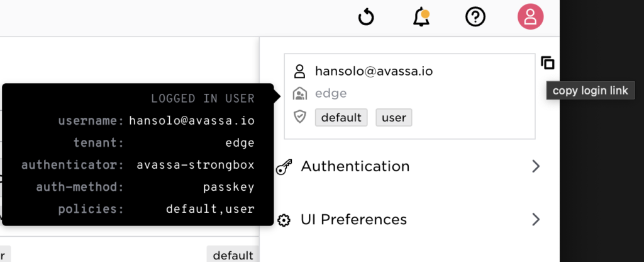Click the tenant icon next to edge
Viewport: 644px width, 262px height.
tap(300, 93)
